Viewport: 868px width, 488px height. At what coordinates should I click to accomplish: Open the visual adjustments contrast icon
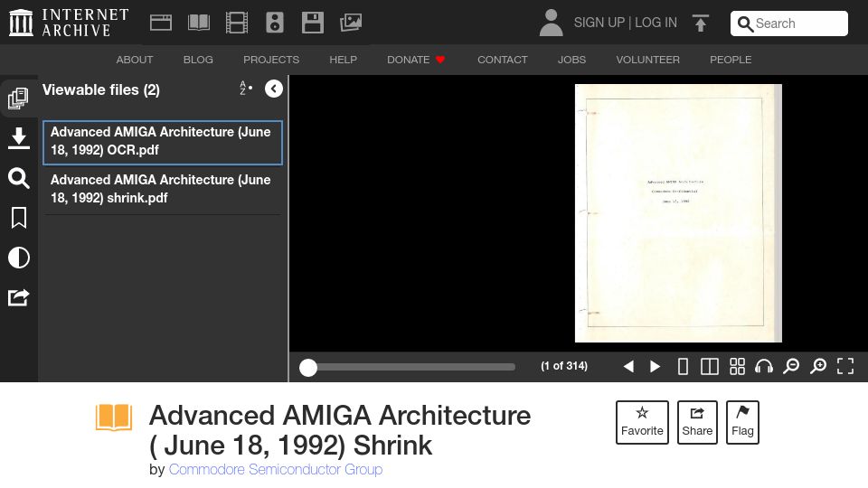pyautogui.click(x=18, y=258)
